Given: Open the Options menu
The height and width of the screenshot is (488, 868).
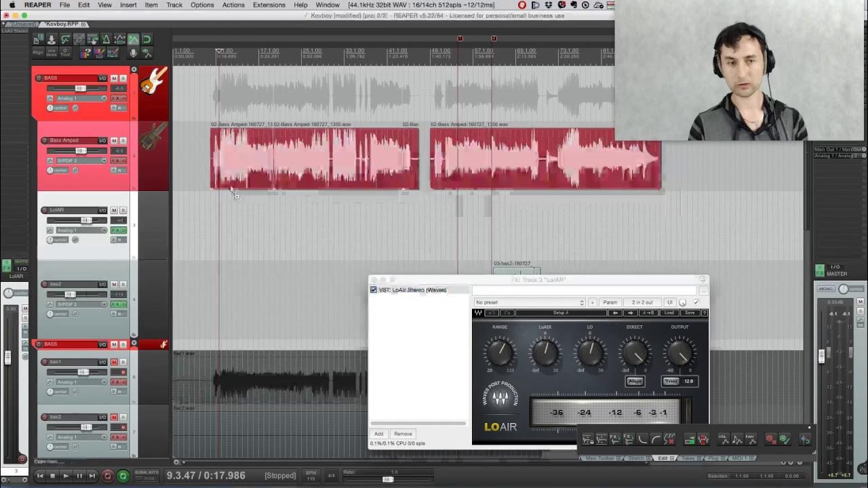Looking at the screenshot, I should point(202,5).
